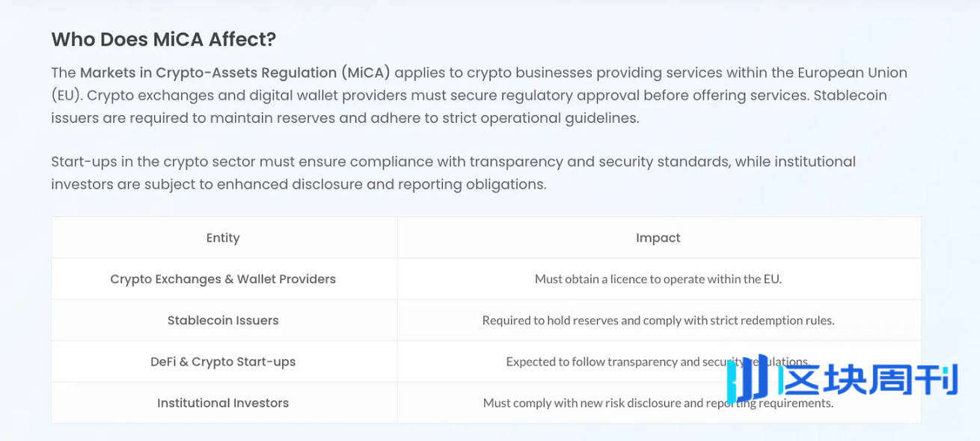Click the bold 'Markets in Crypto-Assets Regulation (MiCA)' text
Viewport: 980px width, 441px height.
pos(235,73)
